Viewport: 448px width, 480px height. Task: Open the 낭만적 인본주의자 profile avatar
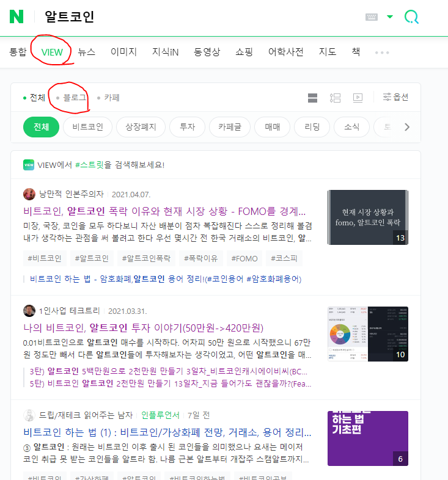[29, 194]
